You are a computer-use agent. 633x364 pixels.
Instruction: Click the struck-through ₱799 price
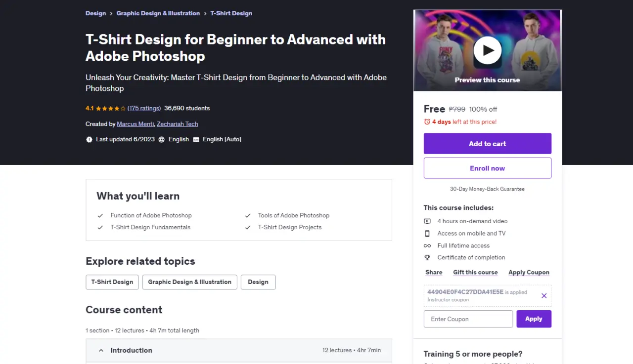(457, 109)
